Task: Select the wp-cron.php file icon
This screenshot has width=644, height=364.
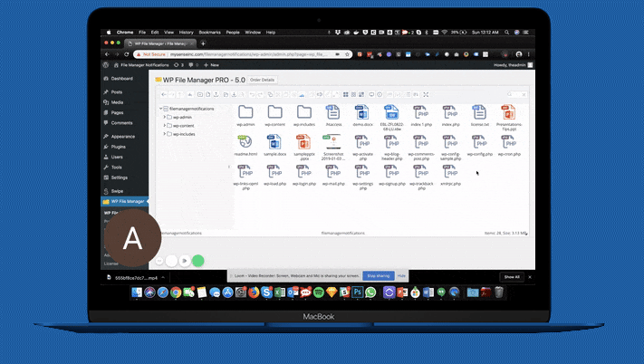Action: coord(509,141)
